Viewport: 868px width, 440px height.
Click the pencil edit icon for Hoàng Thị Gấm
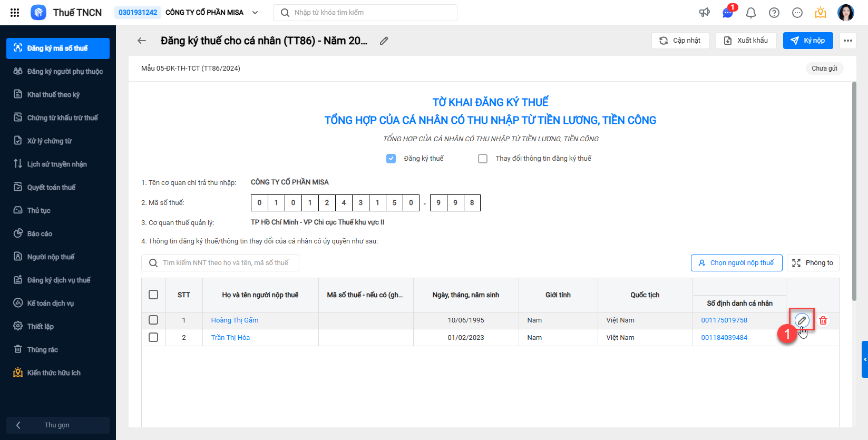tap(802, 320)
